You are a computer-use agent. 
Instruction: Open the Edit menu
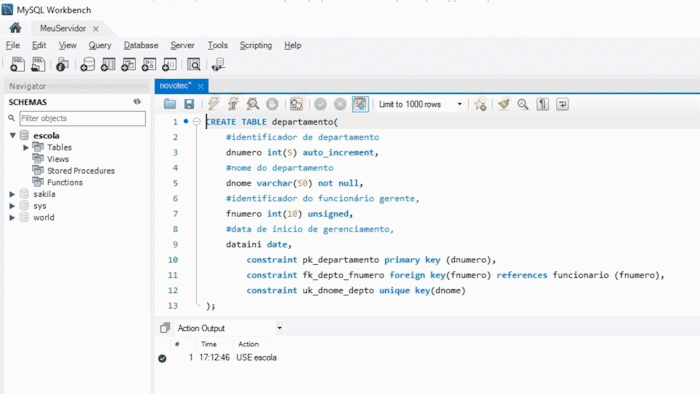pyautogui.click(x=39, y=45)
